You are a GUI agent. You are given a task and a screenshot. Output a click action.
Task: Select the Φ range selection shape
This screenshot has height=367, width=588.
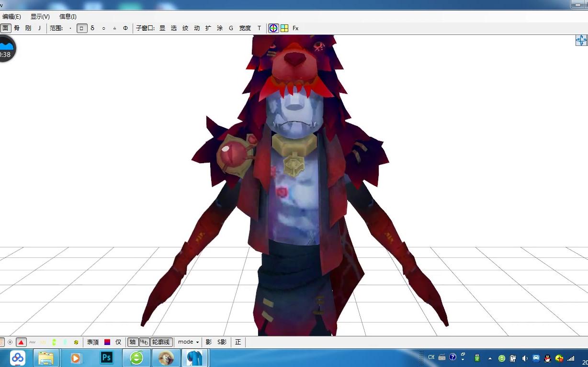pos(125,28)
